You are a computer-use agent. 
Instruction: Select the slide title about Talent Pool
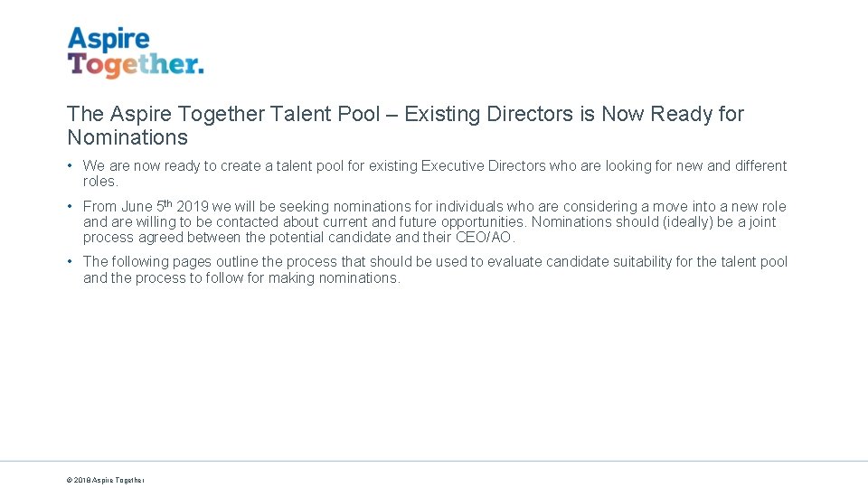point(405,125)
